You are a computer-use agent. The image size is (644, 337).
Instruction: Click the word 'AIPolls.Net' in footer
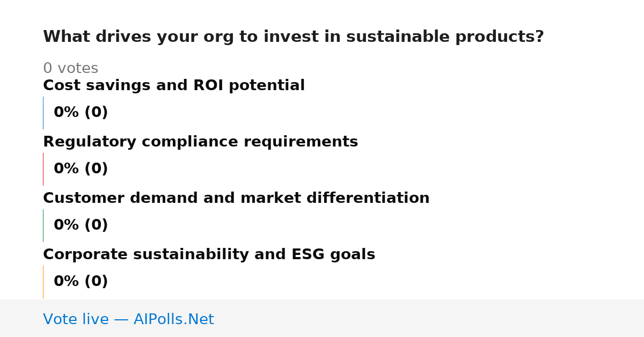click(173, 319)
